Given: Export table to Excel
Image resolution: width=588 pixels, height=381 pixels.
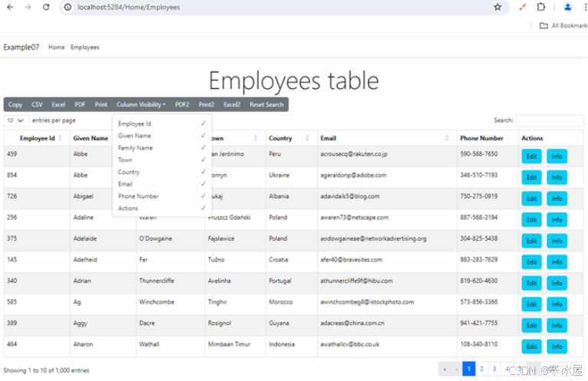Looking at the screenshot, I should click(x=58, y=105).
